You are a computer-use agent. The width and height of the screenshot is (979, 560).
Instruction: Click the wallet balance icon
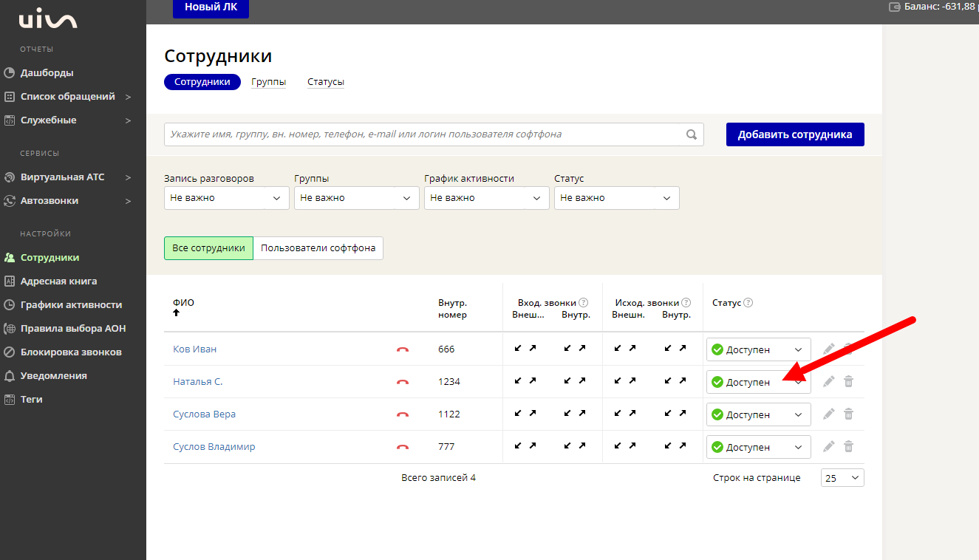894,7
